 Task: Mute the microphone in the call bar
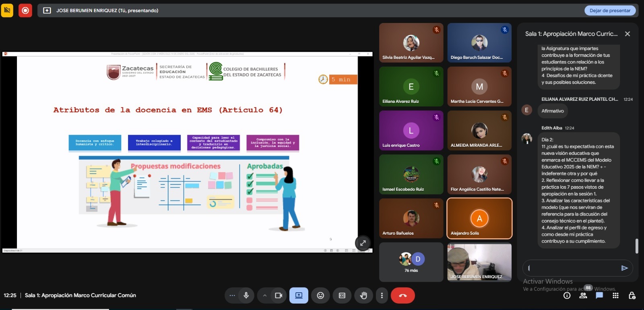pyautogui.click(x=246, y=295)
